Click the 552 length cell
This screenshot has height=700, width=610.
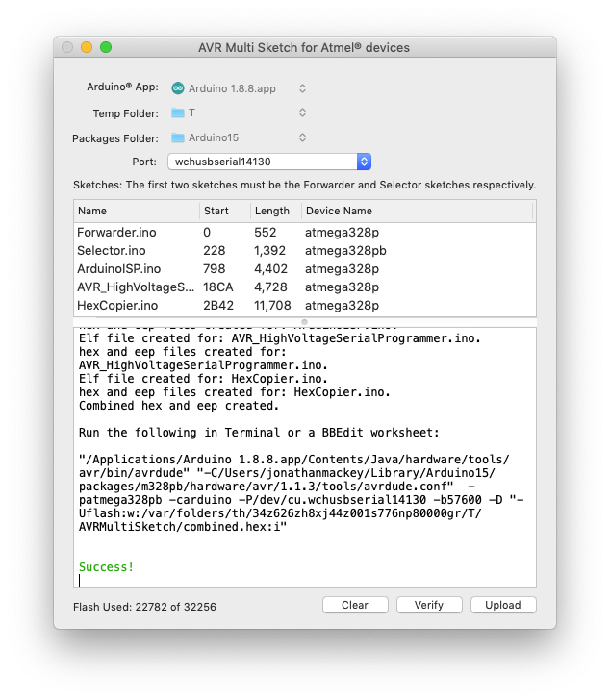[266, 232]
